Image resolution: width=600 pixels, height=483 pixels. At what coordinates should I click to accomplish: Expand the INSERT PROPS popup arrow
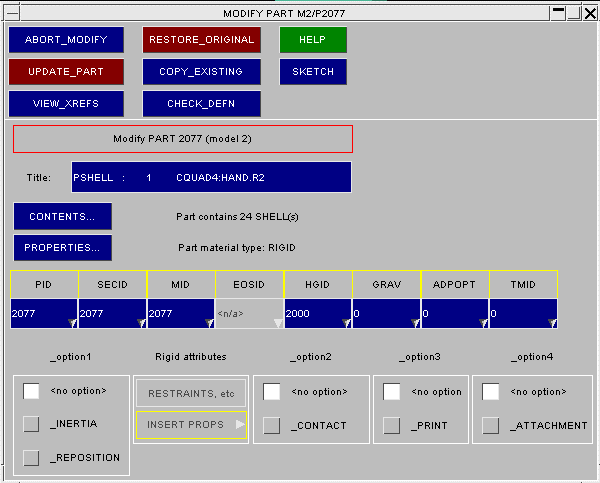(x=240, y=424)
